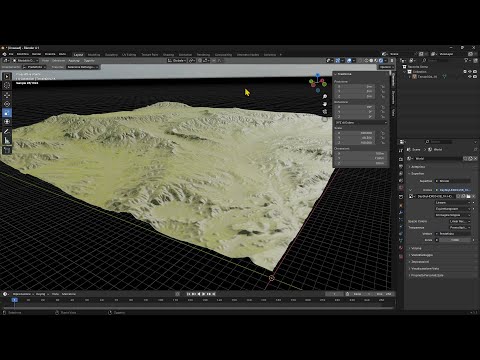Switch to the UV Editing workspace tab
Image resolution: width=480 pixels, height=360 pixels.
[x=129, y=55]
